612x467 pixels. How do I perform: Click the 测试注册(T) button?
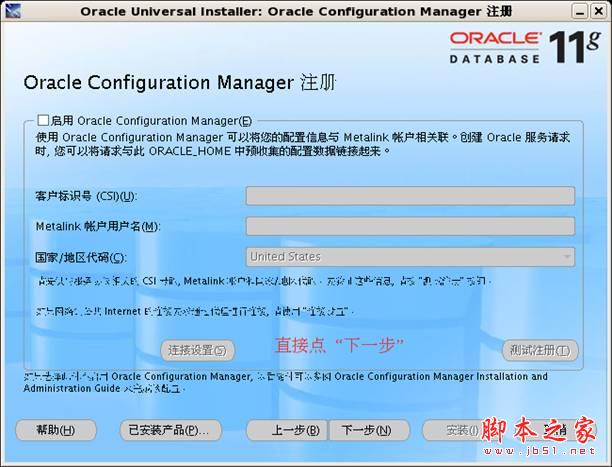[540, 350]
